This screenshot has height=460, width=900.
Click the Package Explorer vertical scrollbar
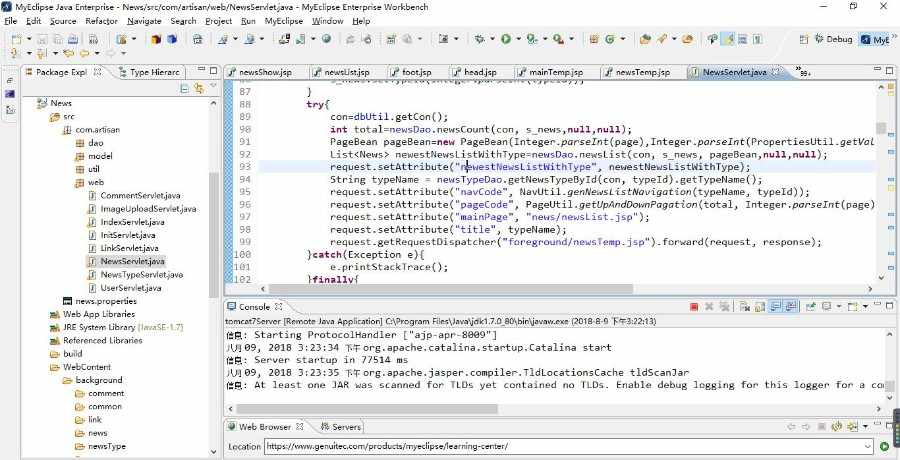pyautogui.click(x=214, y=235)
